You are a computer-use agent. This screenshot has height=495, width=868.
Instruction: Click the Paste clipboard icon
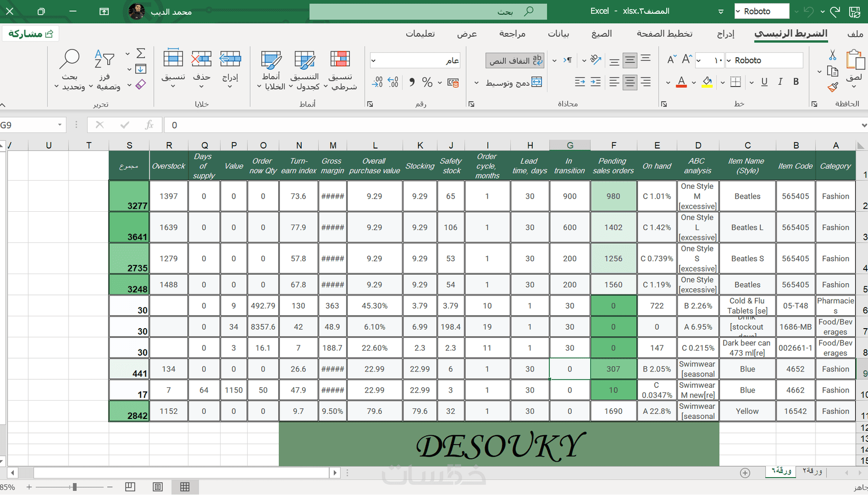click(855, 60)
